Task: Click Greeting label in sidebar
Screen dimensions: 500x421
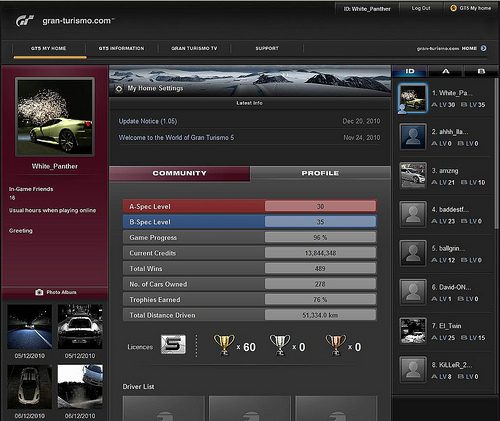Action: pyautogui.click(x=21, y=231)
